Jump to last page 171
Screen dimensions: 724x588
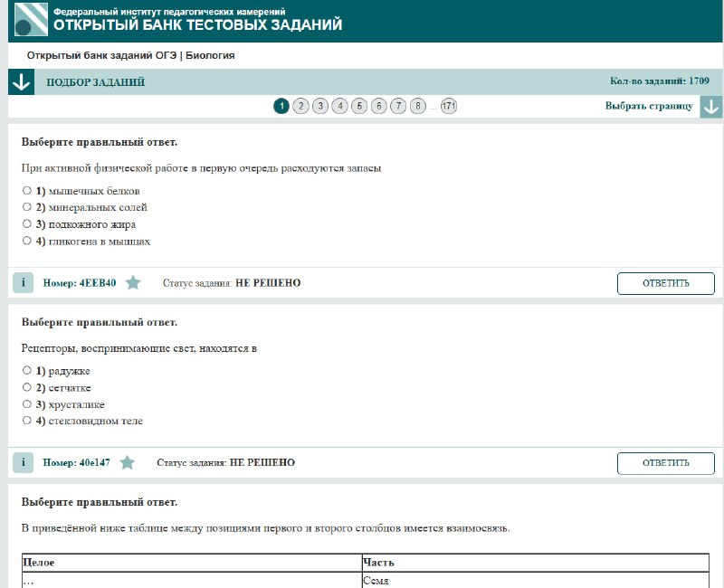pos(449,107)
